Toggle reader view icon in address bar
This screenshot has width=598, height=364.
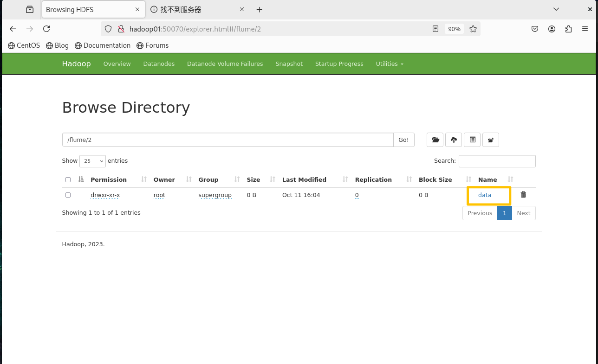pyautogui.click(x=435, y=29)
